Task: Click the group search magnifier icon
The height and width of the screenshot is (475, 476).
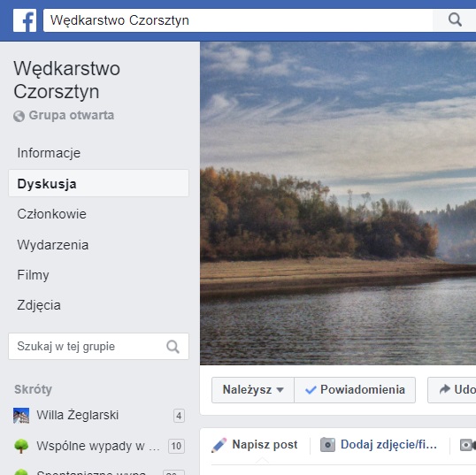Action: pos(173,347)
